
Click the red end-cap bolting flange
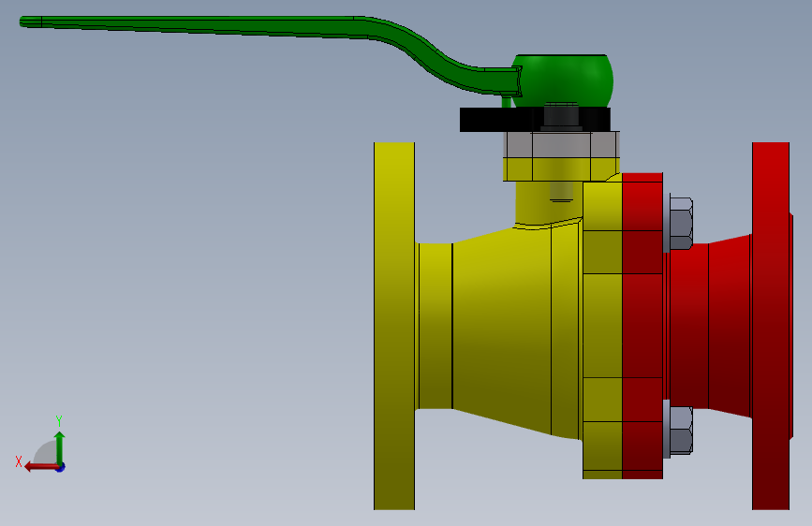point(642,326)
